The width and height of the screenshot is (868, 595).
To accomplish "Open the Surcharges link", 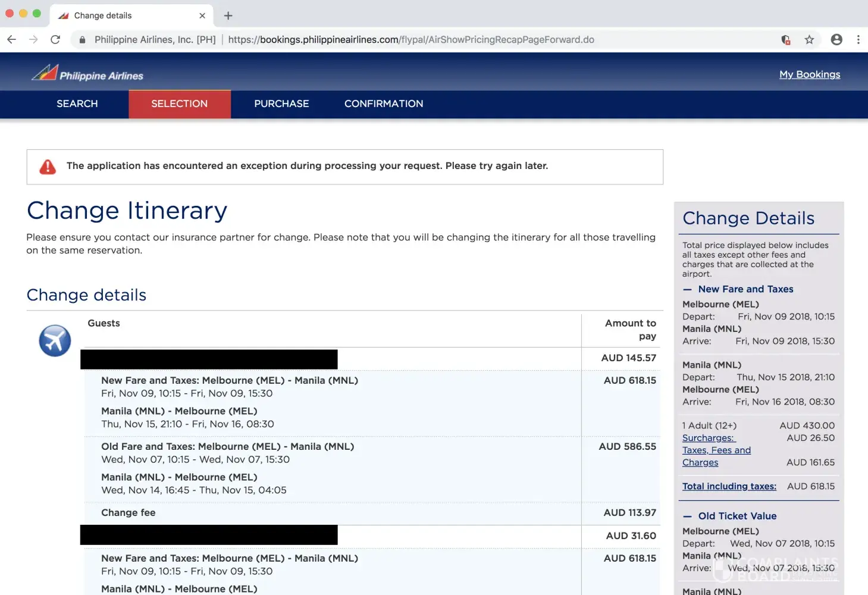I will point(709,438).
